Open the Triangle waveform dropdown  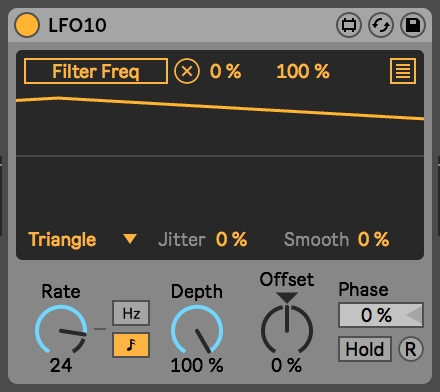(x=82, y=239)
